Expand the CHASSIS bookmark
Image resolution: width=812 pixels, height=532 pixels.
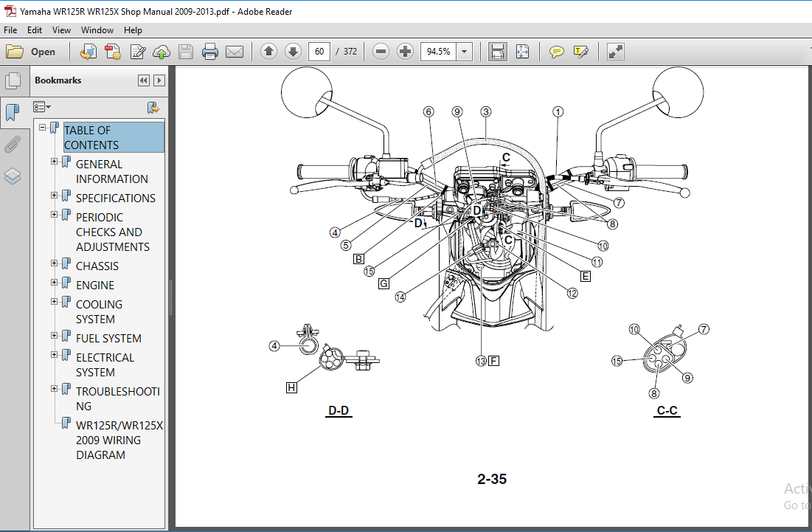coord(54,263)
